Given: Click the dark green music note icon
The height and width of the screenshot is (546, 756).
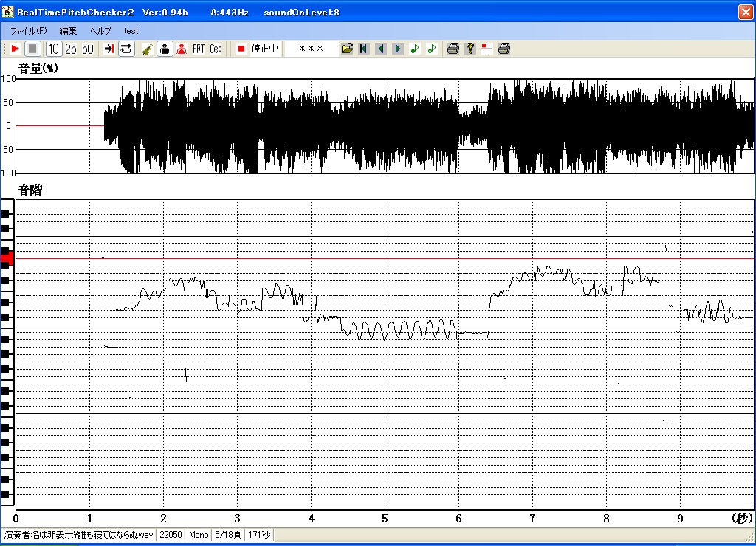Looking at the screenshot, I should tap(415, 49).
